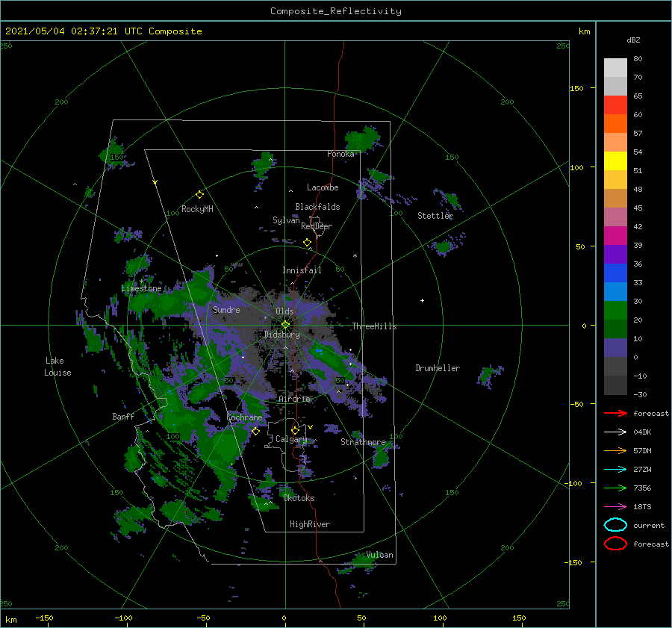Click the Airdrie label
The image size is (672, 628).
tap(294, 399)
